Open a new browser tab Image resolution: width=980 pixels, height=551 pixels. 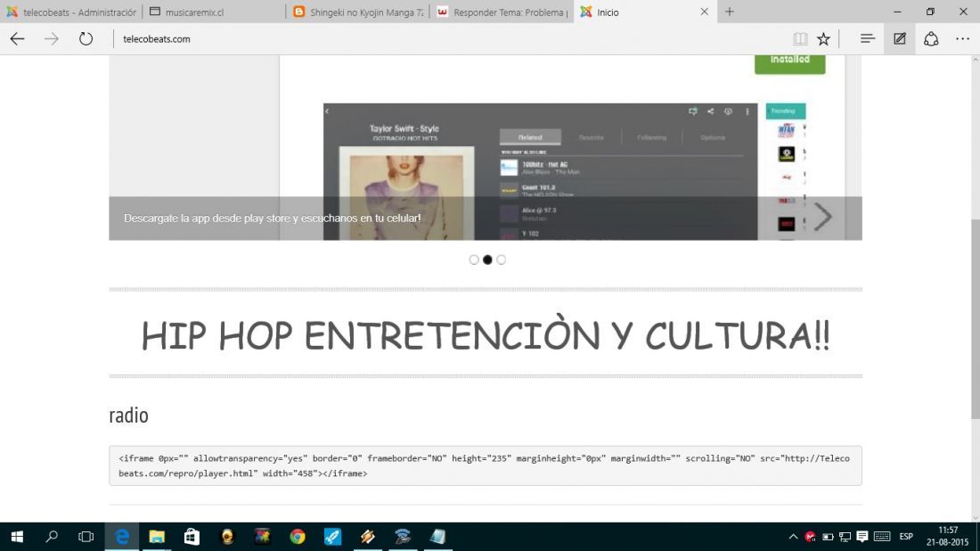[730, 12]
